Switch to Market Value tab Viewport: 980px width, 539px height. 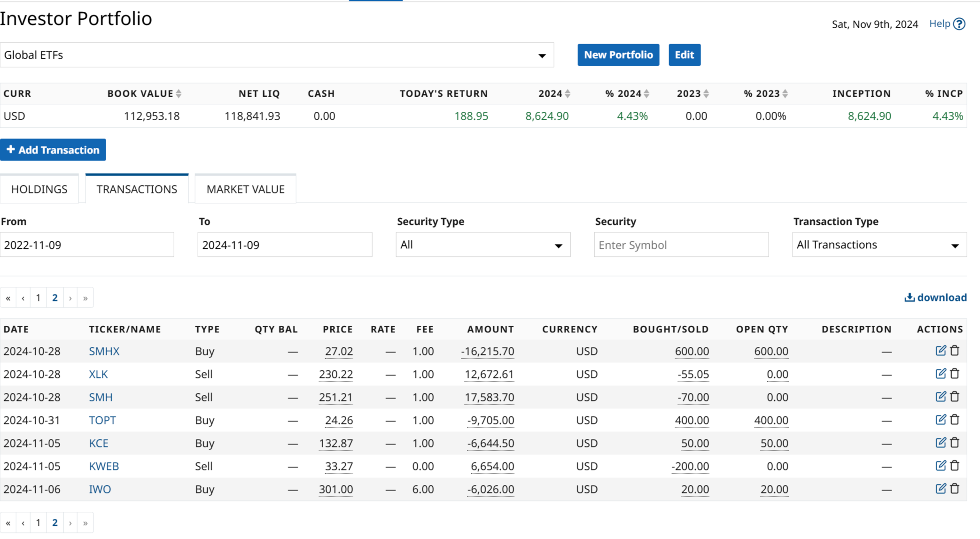click(x=245, y=189)
